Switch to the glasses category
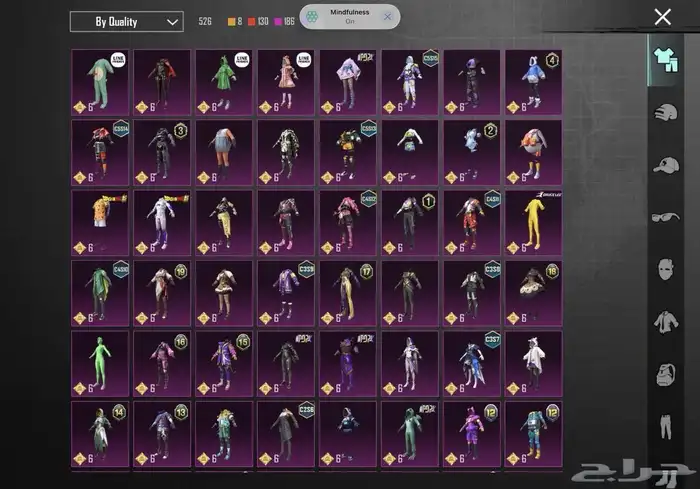 (662, 216)
